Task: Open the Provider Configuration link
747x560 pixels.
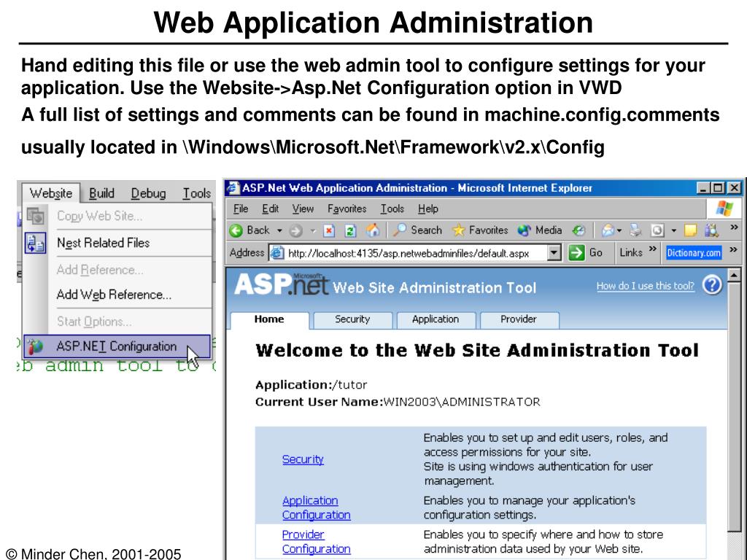Action: (x=317, y=542)
